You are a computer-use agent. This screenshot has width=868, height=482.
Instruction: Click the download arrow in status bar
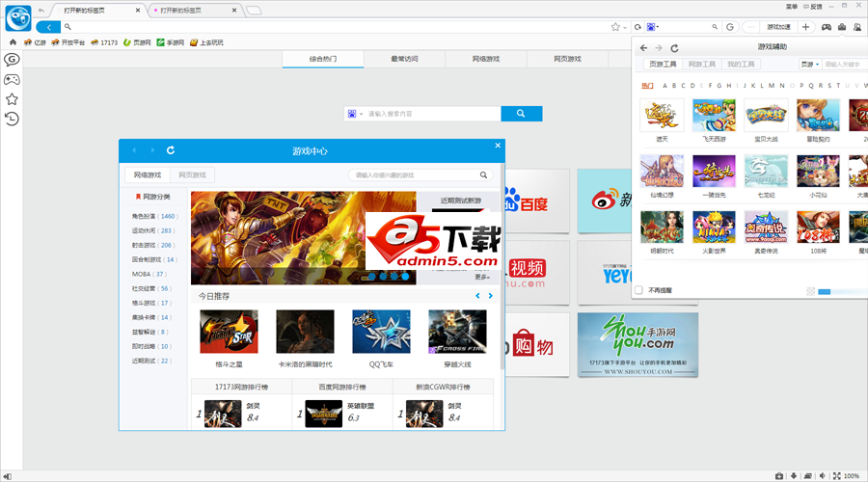tap(793, 476)
